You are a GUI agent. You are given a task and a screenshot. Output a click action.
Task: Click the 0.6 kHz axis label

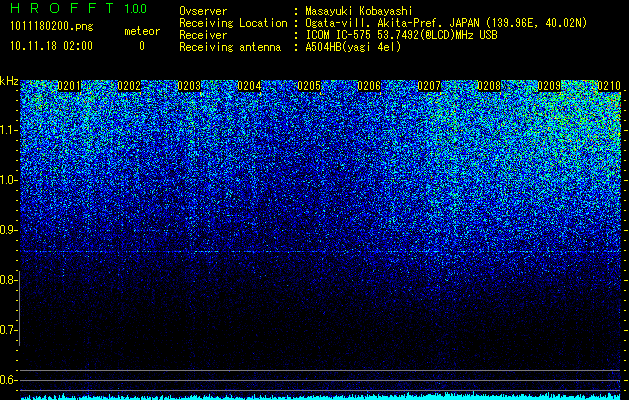point(8,380)
